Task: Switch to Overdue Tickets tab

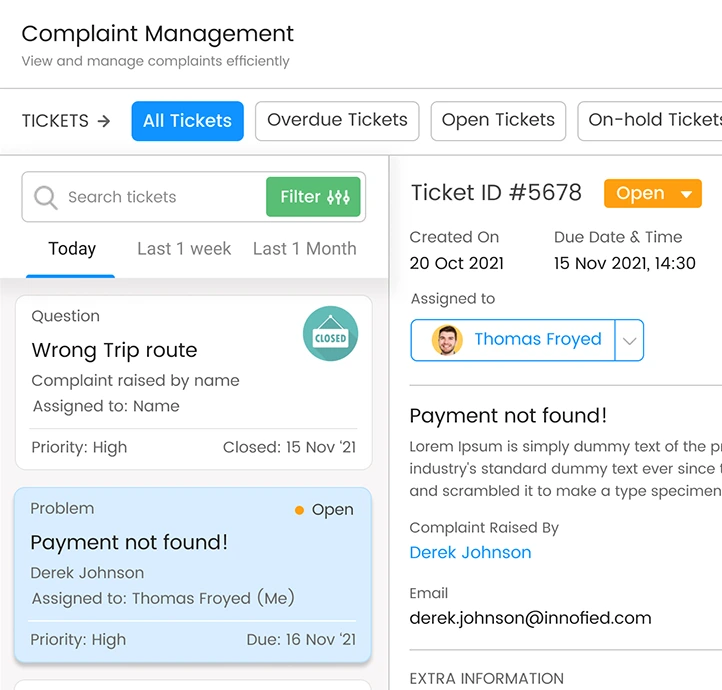Action: 337,121
